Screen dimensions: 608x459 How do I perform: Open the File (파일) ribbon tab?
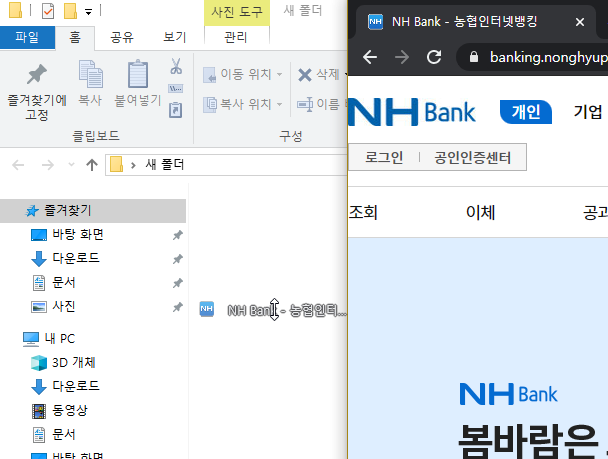click(x=27, y=38)
